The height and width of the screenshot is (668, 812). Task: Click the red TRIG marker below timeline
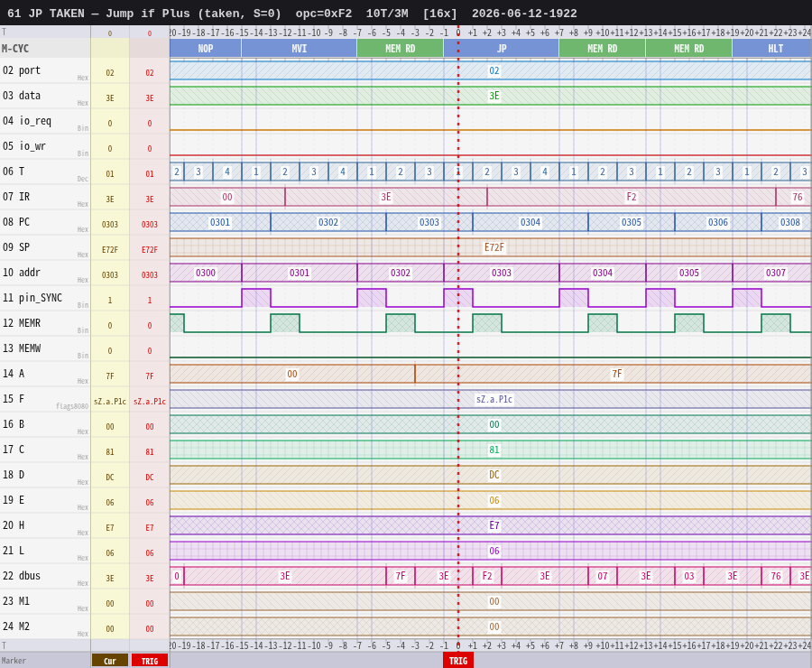tap(457, 661)
